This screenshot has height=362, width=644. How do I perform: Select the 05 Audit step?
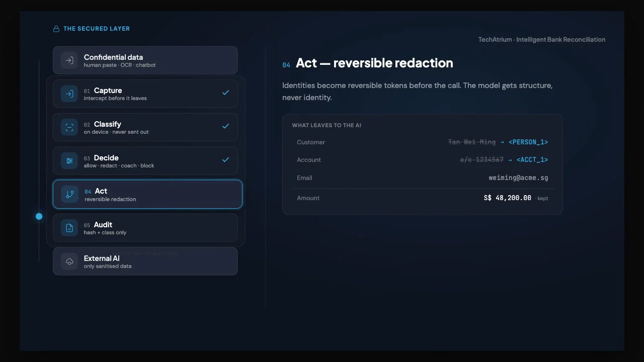pyautogui.click(x=145, y=228)
